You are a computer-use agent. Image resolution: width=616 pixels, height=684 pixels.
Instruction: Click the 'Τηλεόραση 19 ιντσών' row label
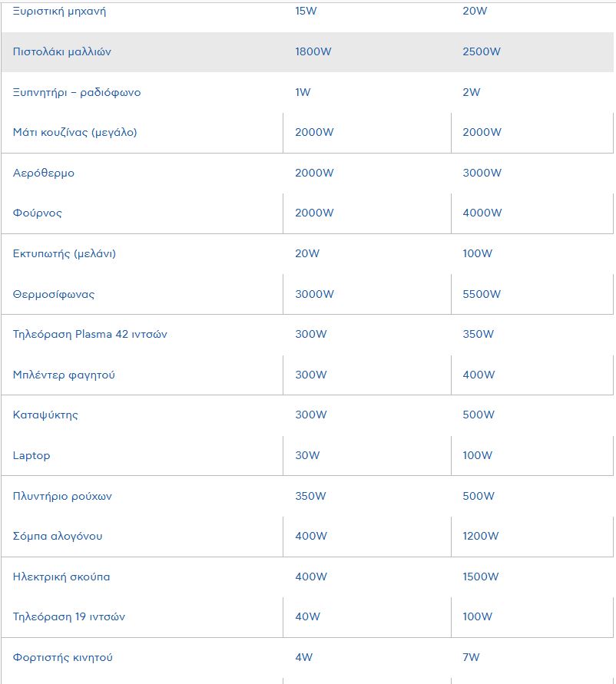pyautogui.click(x=69, y=617)
